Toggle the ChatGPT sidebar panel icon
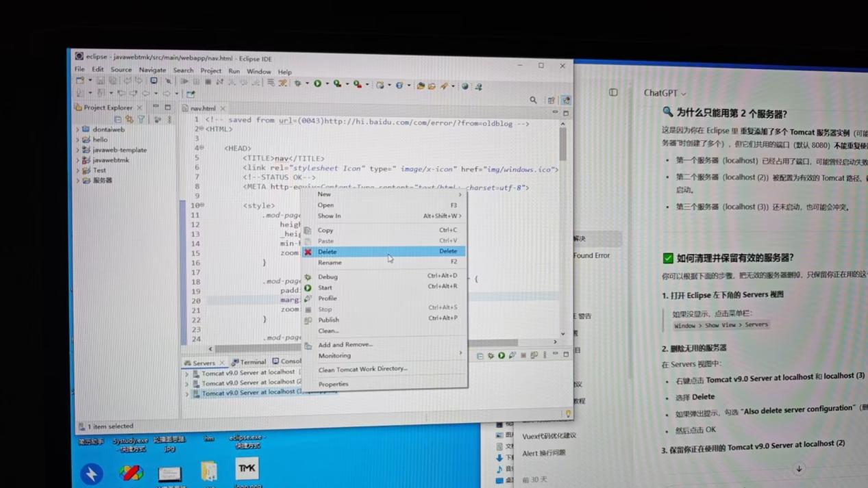 (x=613, y=92)
